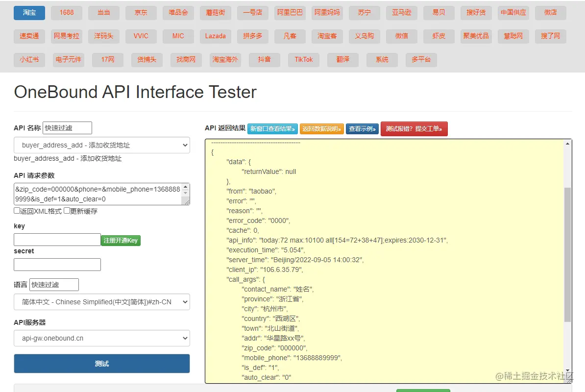Select the 电子元件 tab
Viewport: 585px width, 392px height.
pyautogui.click(x=68, y=60)
